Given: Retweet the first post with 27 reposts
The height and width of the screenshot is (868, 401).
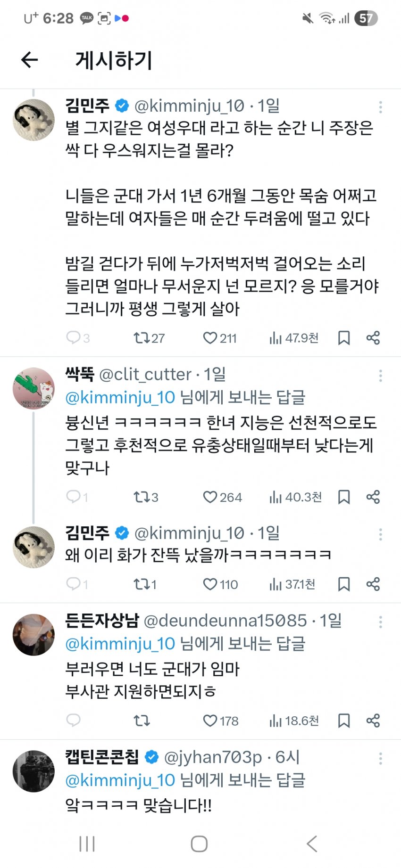Looking at the screenshot, I should (x=141, y=338).
